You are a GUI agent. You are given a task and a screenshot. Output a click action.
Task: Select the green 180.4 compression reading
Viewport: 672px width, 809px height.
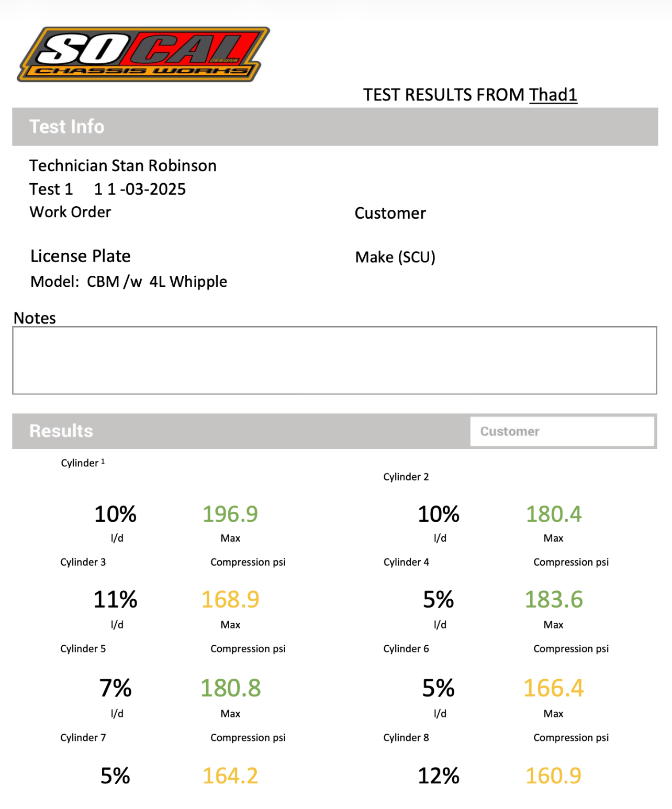coord(553,514)
